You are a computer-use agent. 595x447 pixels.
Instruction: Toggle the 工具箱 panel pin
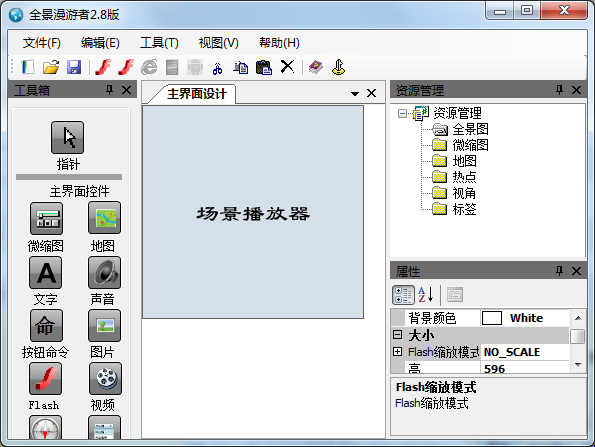click(109, 90)
